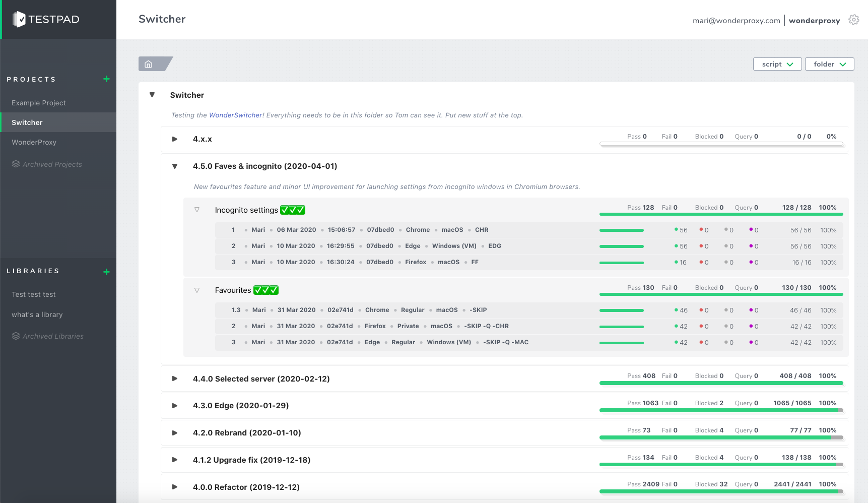
Task: Add a new project with plus icon
Action: pyautogui.click(x=106, y=79)
